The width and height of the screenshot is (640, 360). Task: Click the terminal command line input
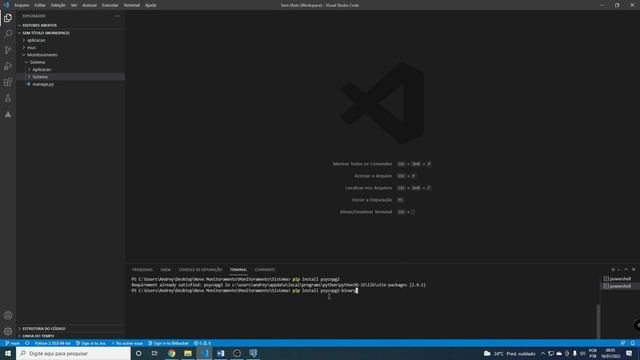244,291
